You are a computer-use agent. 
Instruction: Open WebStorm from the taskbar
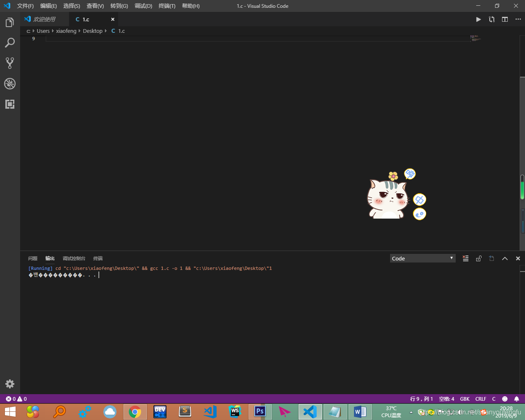[x=235, y=411]
